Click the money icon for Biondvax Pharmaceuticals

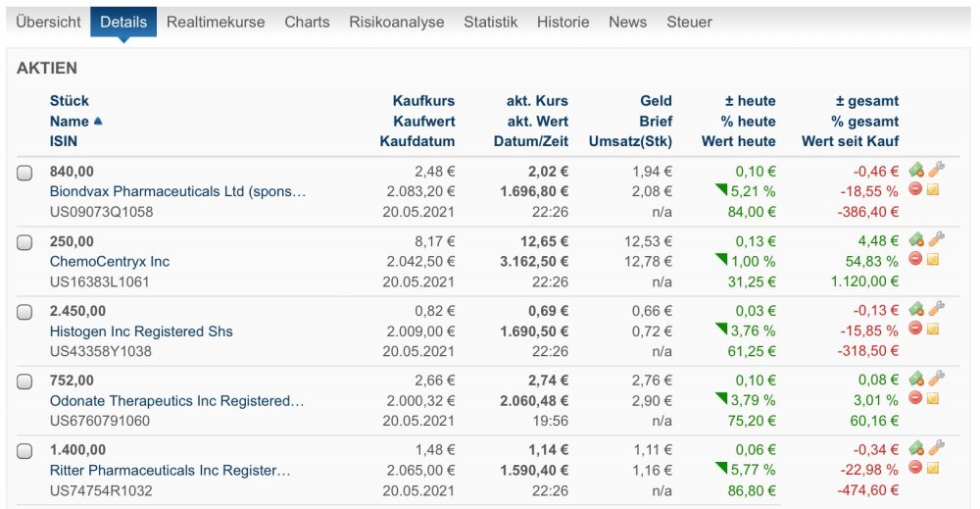(x=916, y=171)
